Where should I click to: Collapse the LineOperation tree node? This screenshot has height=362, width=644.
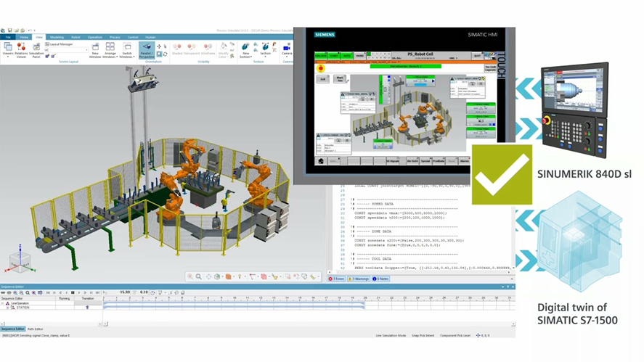2,303
